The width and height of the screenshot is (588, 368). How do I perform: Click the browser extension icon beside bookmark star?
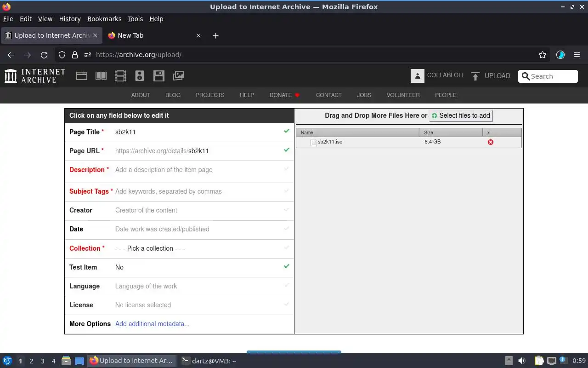(x=560, y=55)
